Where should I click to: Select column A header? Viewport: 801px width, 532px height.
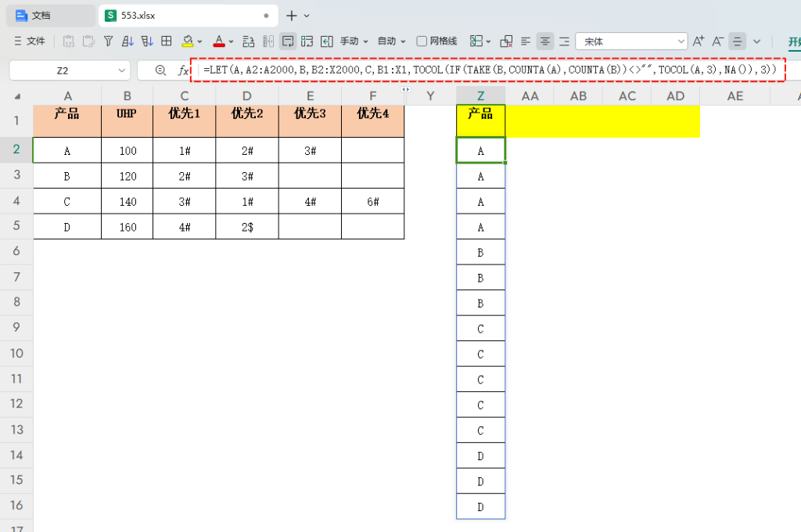point(67,96)
